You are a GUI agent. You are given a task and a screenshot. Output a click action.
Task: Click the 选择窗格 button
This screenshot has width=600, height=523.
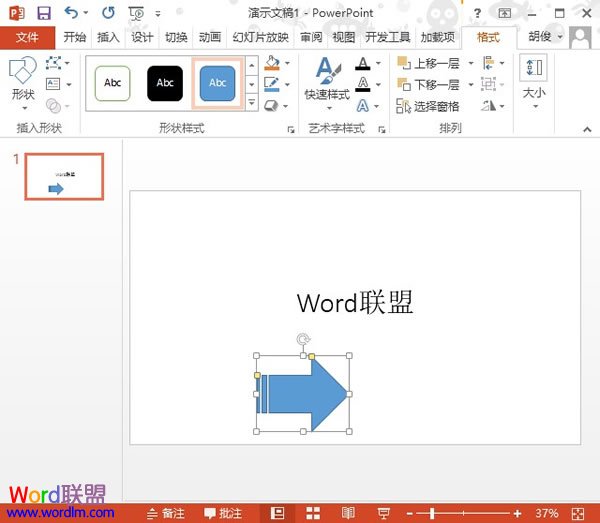428,106
